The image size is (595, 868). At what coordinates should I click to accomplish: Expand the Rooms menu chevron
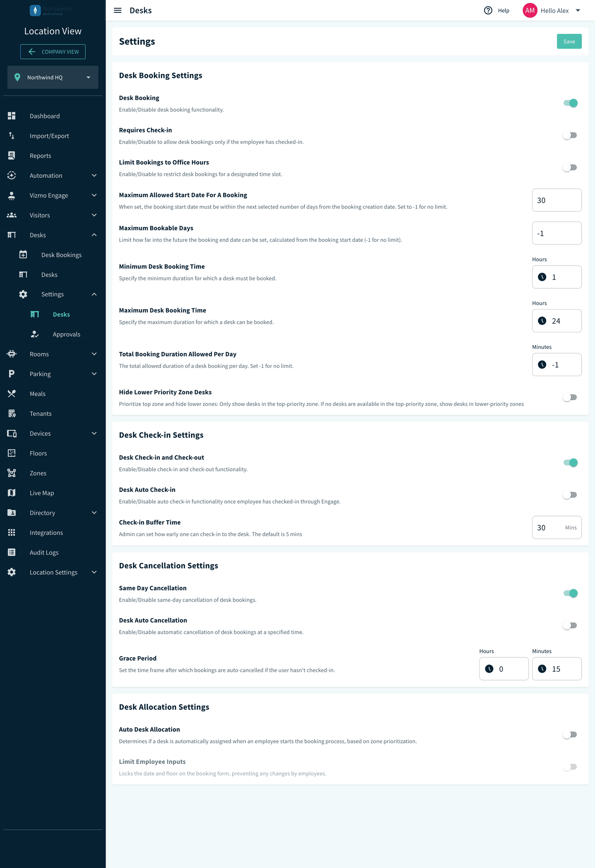point(94,354)
